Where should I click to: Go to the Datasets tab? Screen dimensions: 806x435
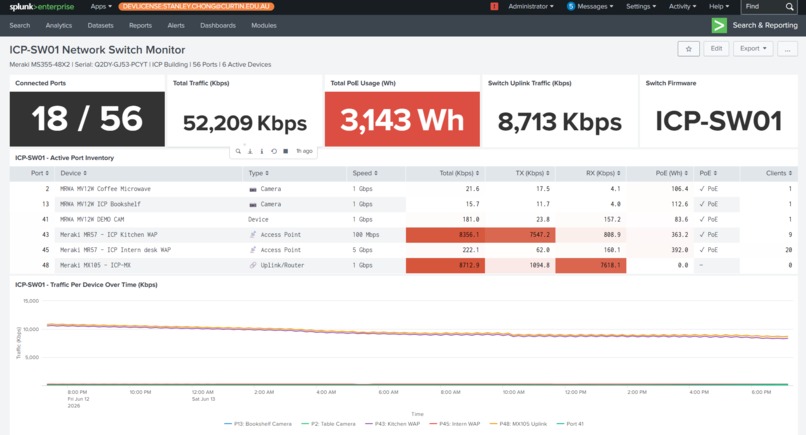tap(100, 25)
